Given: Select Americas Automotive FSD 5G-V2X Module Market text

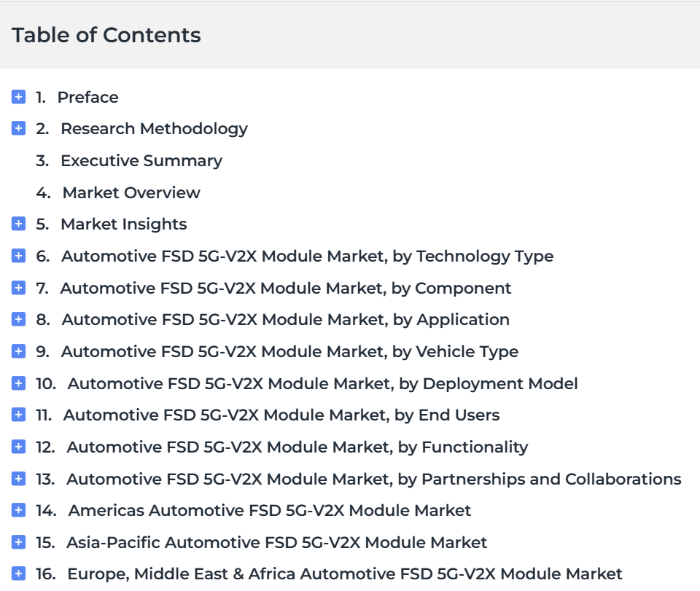Looking at the screenshot, I should (270, 510).
